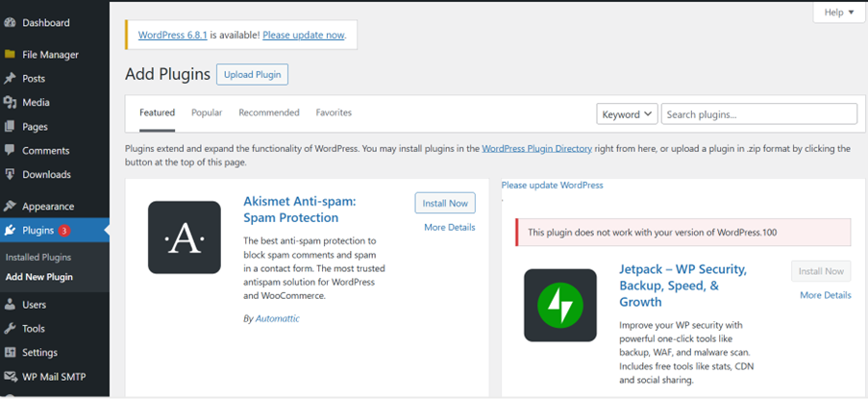Click the Appearance paintbrush icon
The height and width of the screenshot is (399, 868).
point(10,207)
